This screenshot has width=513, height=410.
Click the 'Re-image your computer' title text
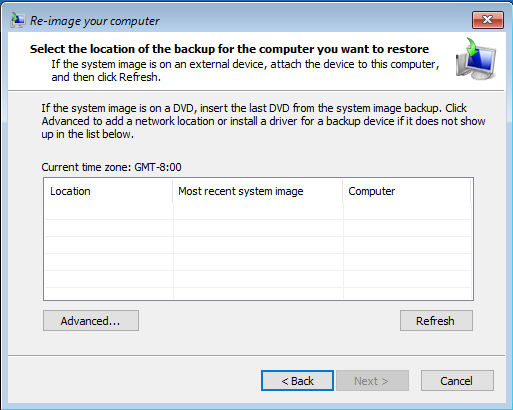click(x=95, y=21)
